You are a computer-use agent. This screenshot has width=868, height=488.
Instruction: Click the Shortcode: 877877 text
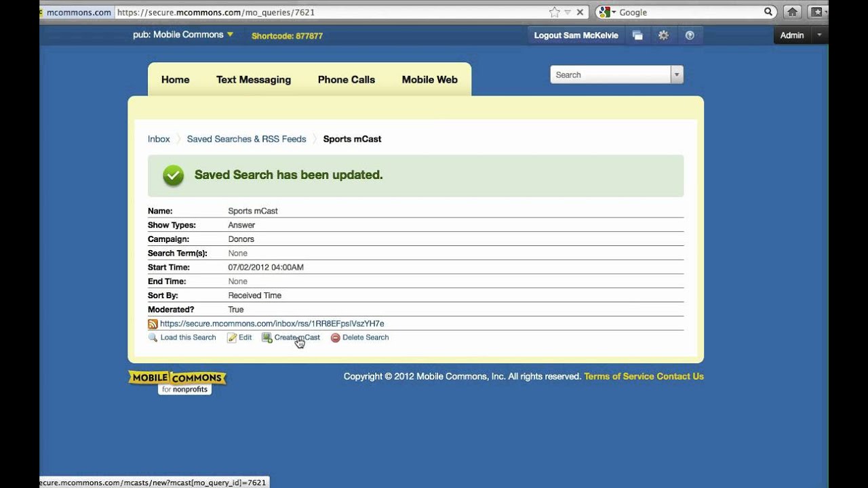287,36
